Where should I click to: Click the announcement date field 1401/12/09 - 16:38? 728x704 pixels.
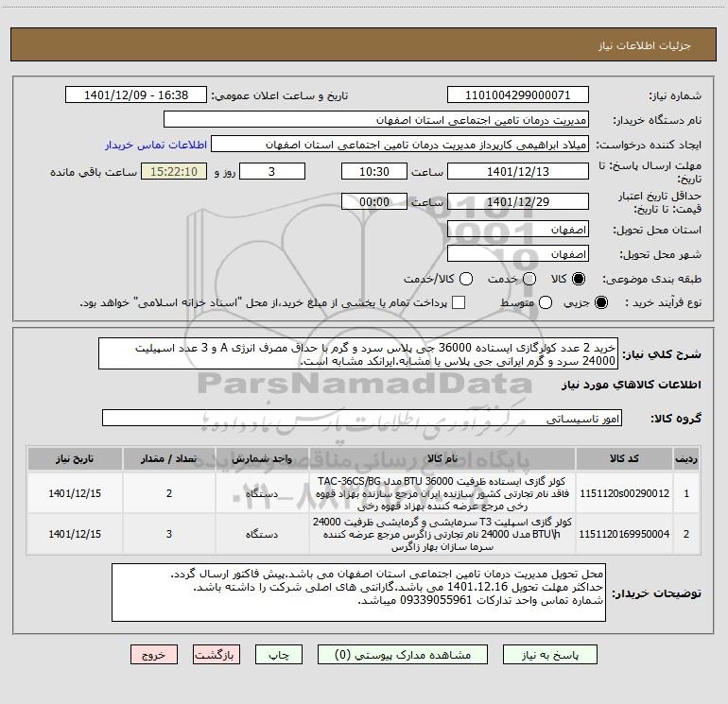[x=136, y=94]
